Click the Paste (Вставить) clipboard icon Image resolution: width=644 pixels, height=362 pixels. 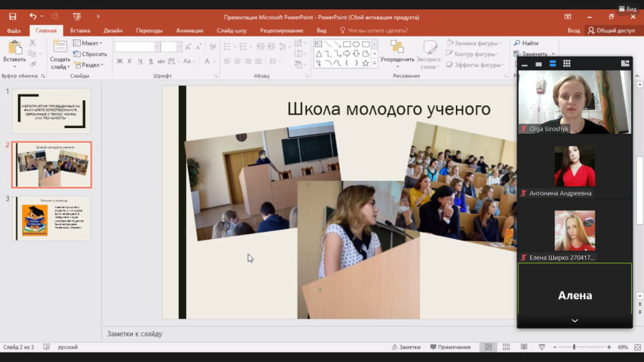click(x=15, y=48)
